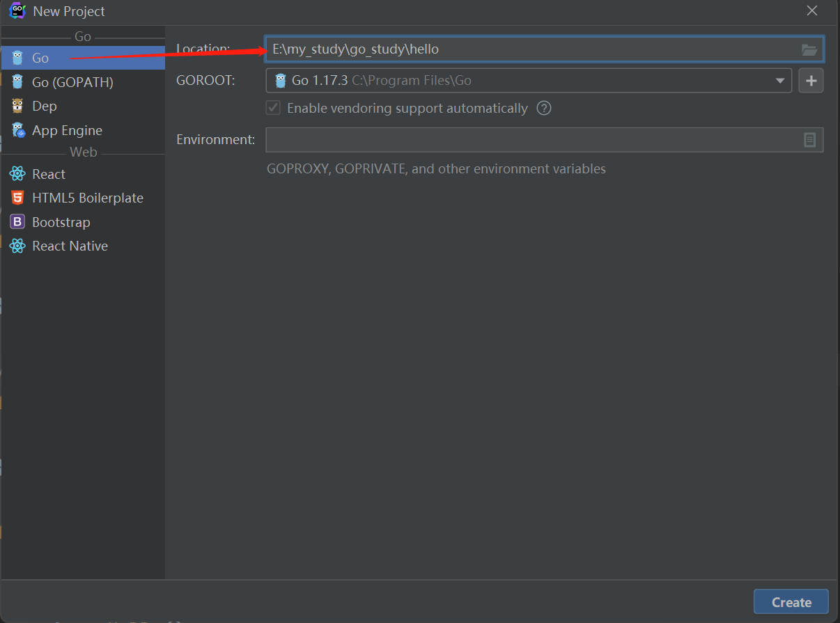Click the Dep gopher icon

point(17,106)
